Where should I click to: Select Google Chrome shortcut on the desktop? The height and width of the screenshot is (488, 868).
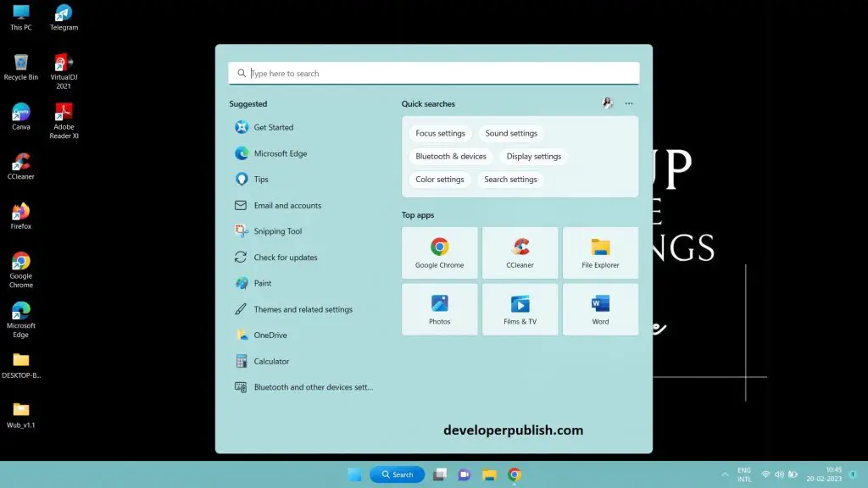click(x=21, y=270)
